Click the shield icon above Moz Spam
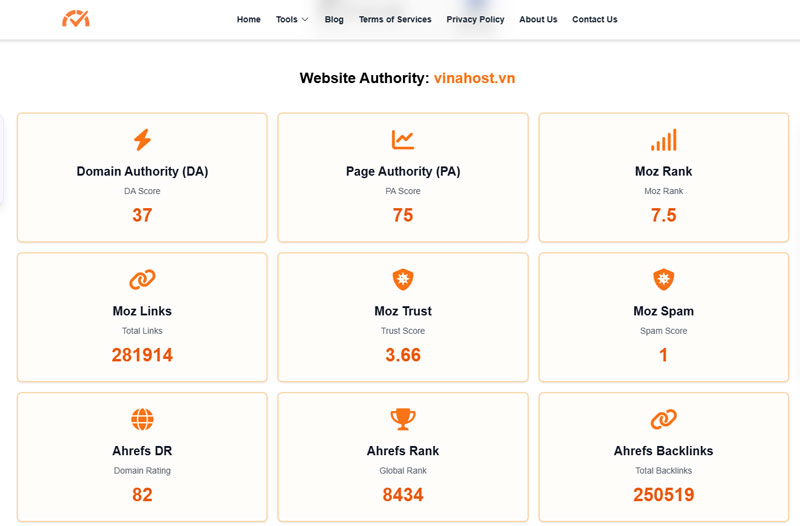The width and height of the screenshot is (800, 526). coord(664,280)
